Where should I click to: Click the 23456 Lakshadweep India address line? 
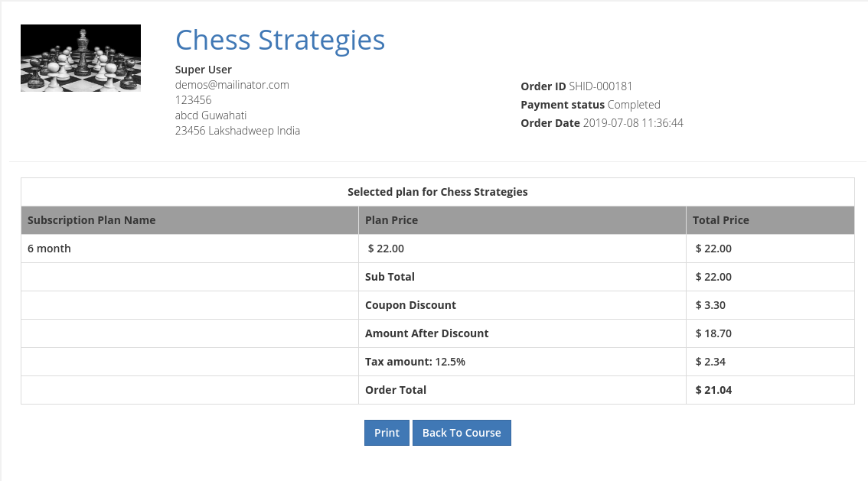(237, 131)
